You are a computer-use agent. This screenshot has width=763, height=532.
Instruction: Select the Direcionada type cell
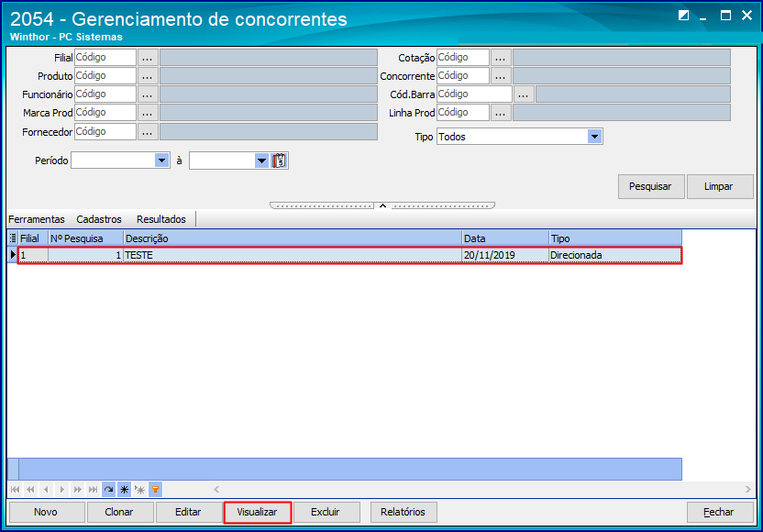[x=615, y=255]
